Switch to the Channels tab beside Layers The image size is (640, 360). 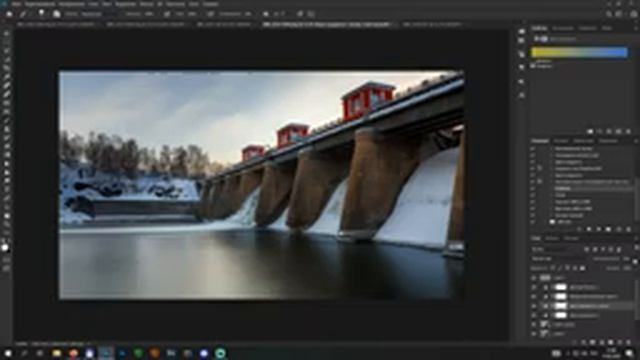552,238
